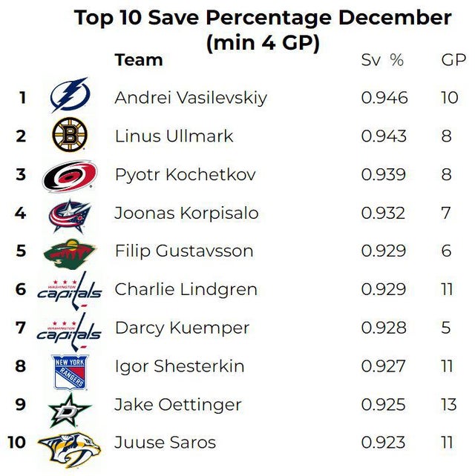
Task: Click the Team column header
Action: (x=138, y=60)
